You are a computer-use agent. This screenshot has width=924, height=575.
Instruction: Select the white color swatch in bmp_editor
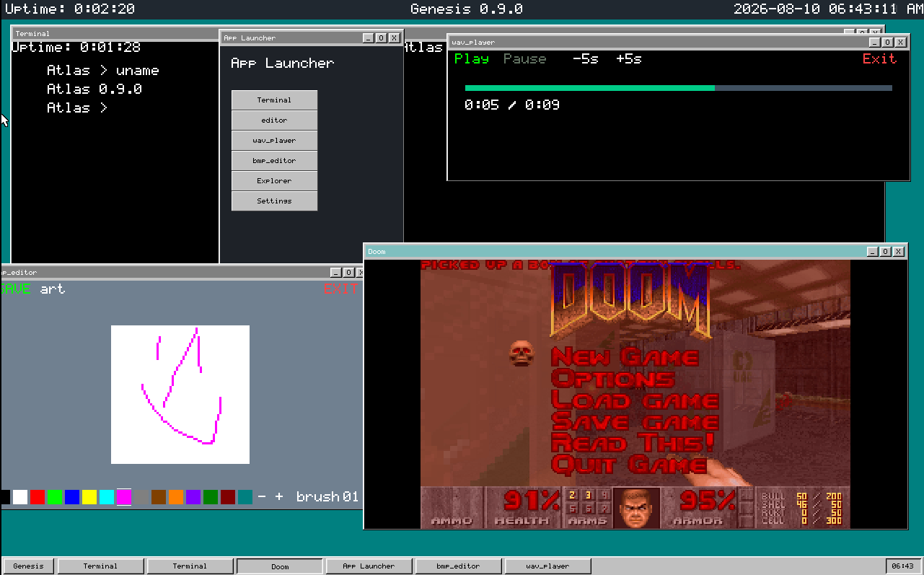tap(20, 497)
